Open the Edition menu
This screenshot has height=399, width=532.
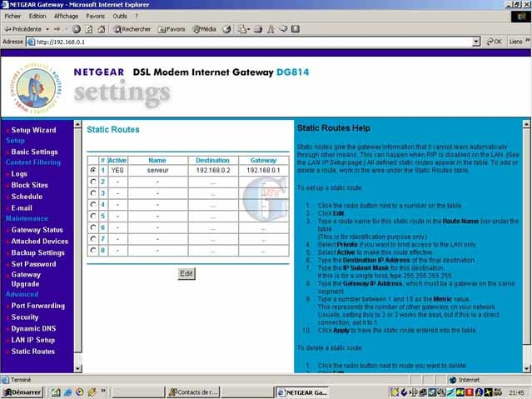(x=37, y=16)
